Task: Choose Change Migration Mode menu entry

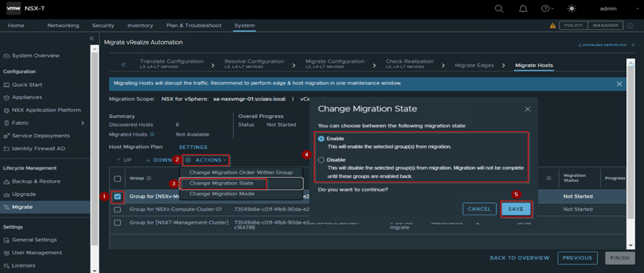Action: coord(221,194)
